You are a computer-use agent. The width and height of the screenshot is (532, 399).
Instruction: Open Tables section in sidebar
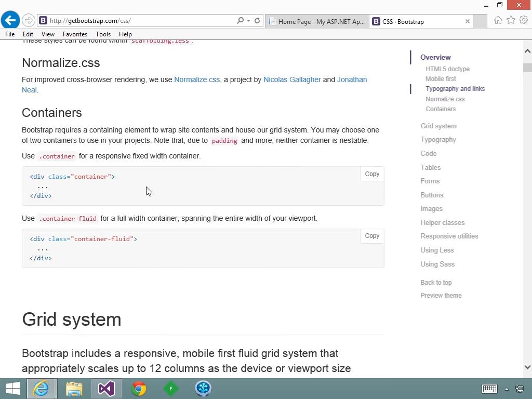point(431,168)
